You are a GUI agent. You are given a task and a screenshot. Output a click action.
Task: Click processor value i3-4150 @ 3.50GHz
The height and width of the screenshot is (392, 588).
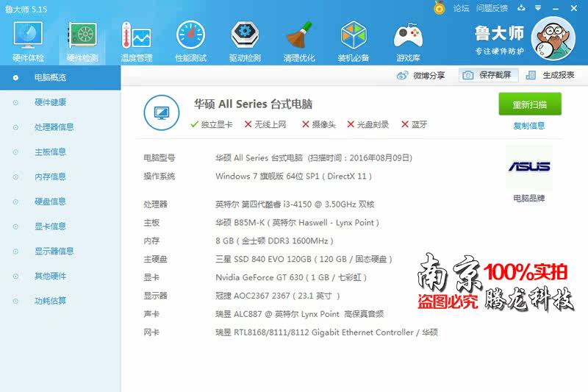(x=295, y=204)
